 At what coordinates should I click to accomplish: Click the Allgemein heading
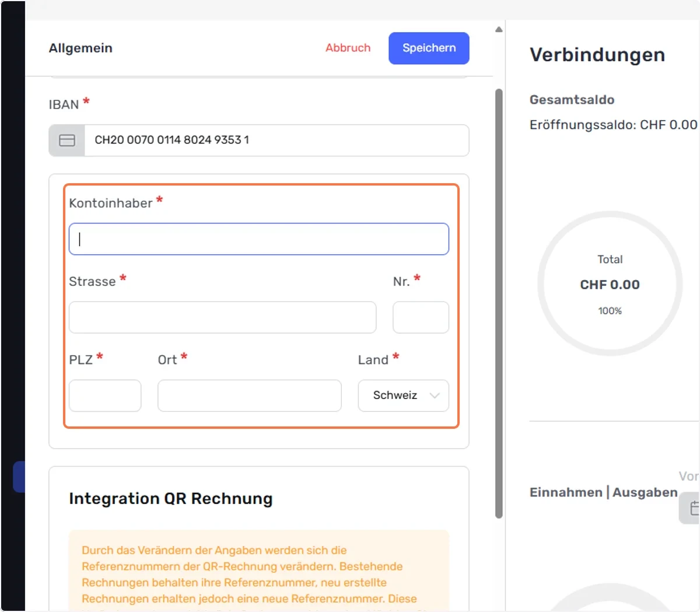80,48
